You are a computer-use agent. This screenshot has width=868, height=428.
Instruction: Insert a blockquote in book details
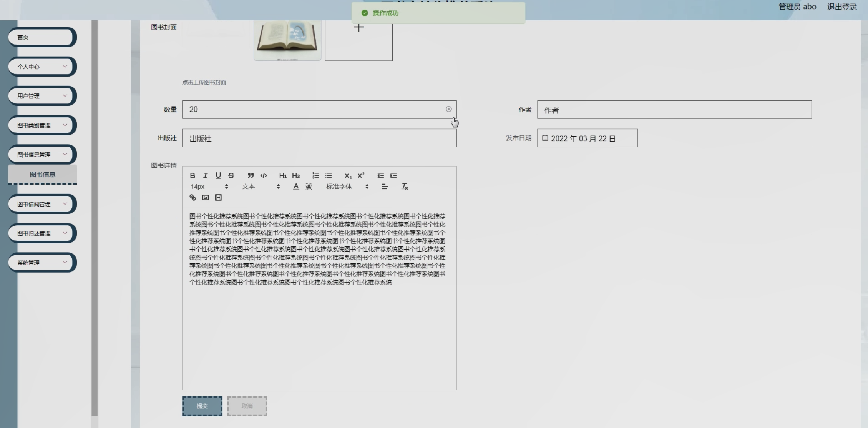pos(251,175)
